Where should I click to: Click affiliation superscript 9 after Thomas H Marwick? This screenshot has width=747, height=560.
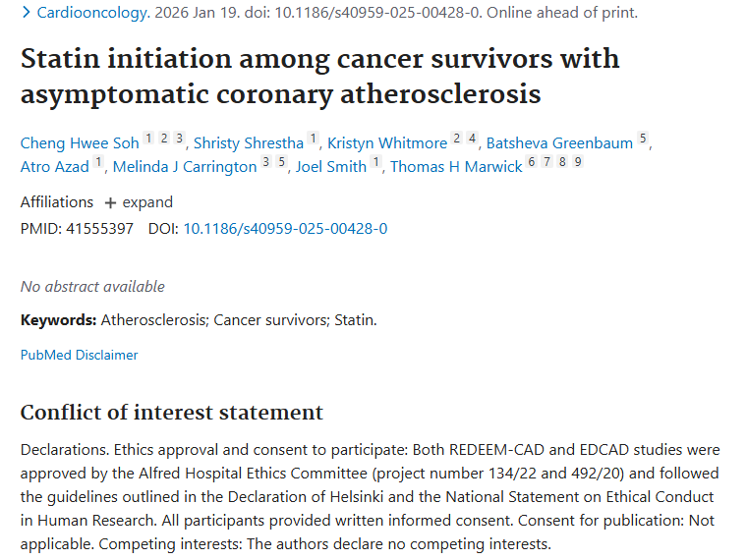579,163
